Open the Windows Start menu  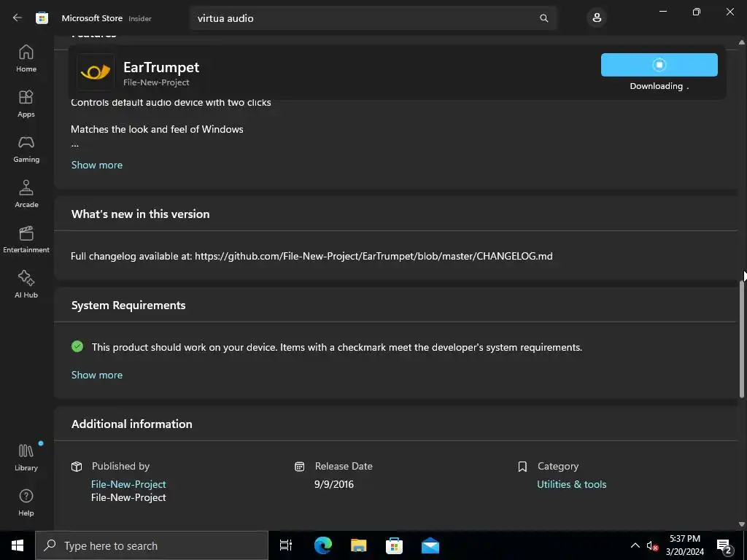(18, 545)
